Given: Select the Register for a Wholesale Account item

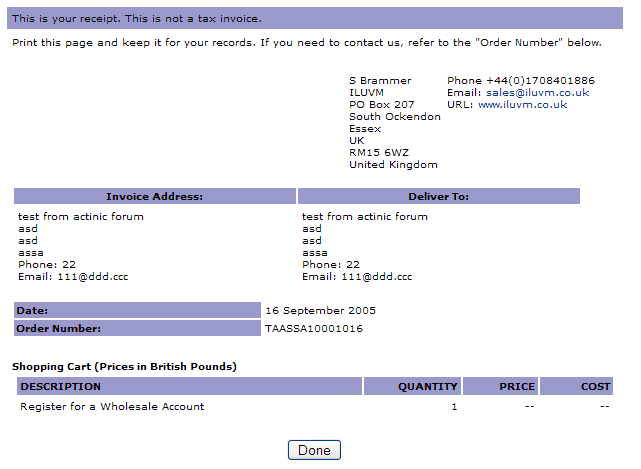Looking at the screenshot, I should pos(112,407).
